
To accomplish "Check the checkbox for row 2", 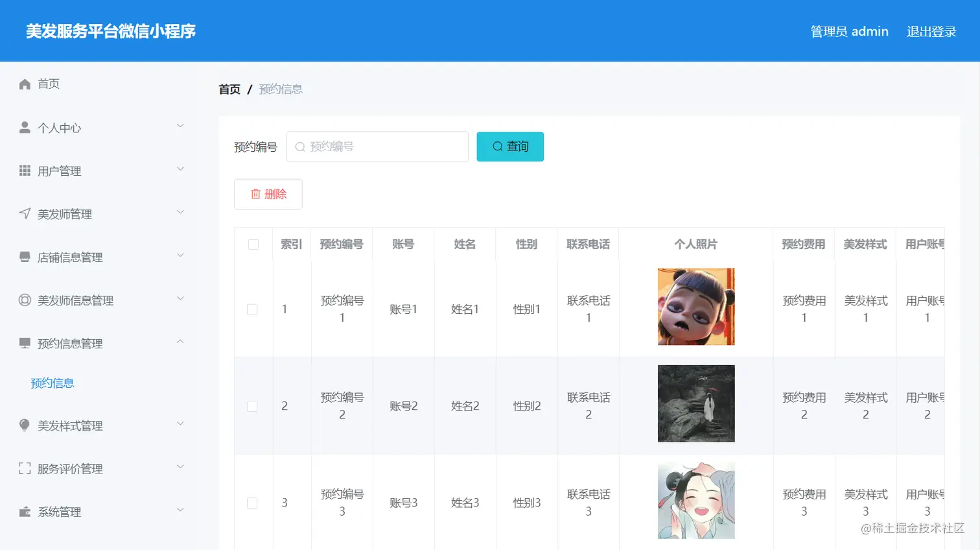I will tap(252, 406).
